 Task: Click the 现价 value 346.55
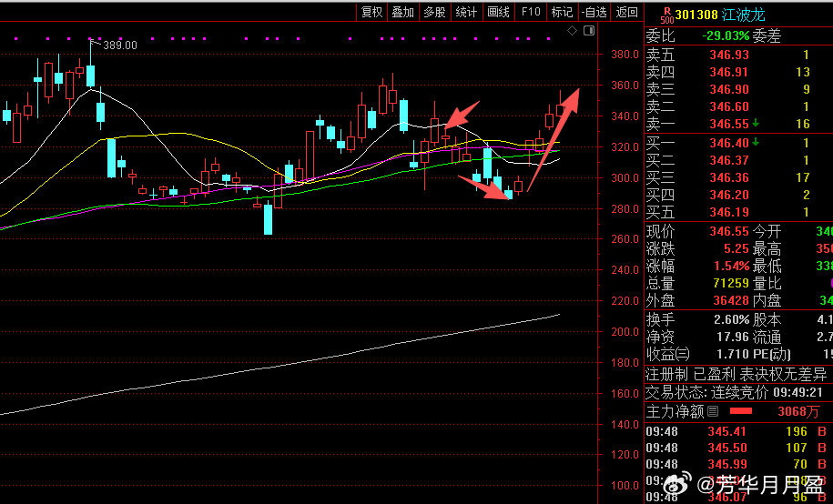[x=729, y=232]
